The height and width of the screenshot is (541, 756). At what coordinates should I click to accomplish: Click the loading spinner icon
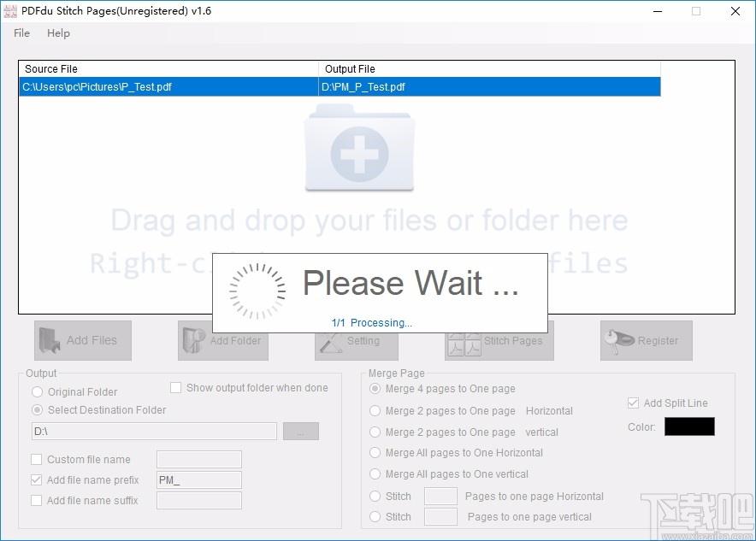tap(257, 291)
